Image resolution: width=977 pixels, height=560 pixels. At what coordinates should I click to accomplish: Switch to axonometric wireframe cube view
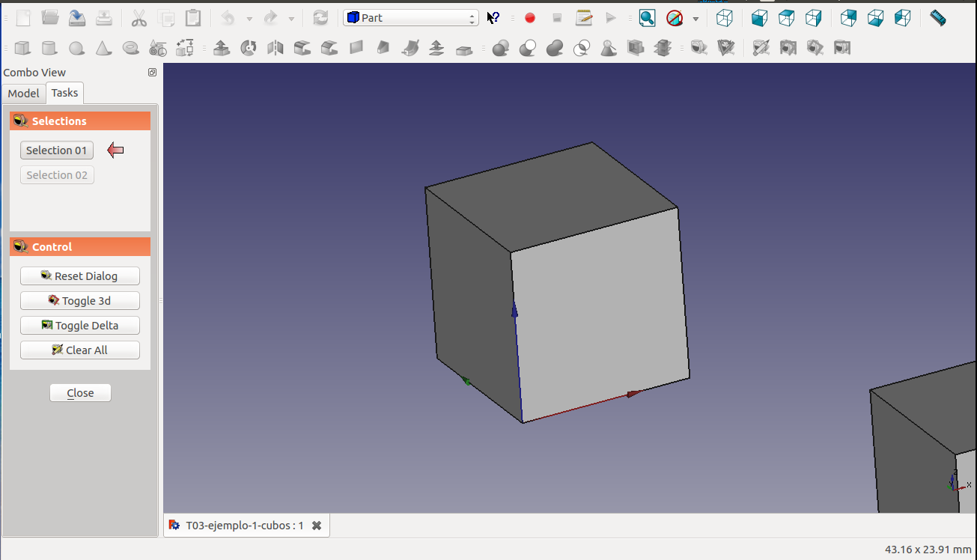724,18
